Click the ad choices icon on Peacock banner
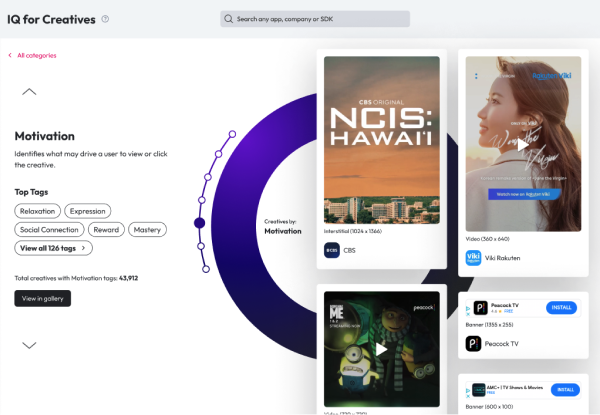This screenshot has width=600, height=415. (468, 311)
